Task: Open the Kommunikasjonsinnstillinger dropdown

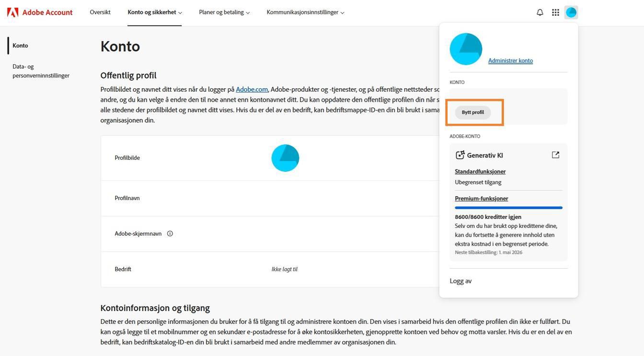Action: (x=305, y=12)
